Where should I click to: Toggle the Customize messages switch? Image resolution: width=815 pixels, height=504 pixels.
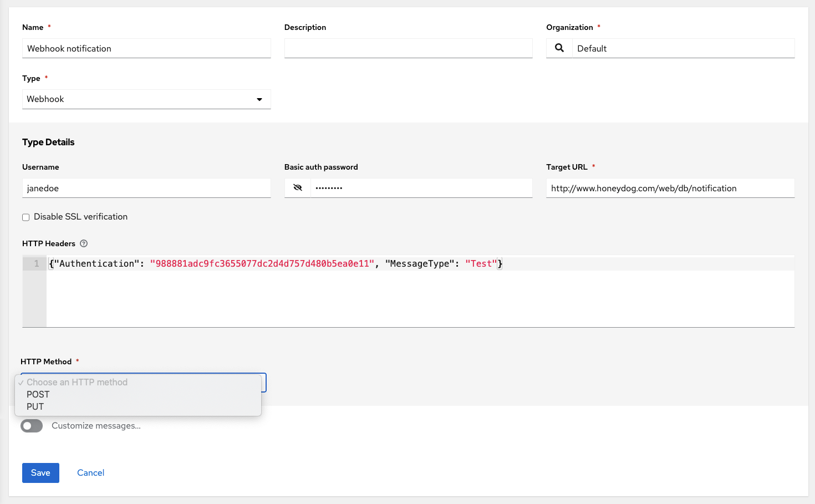(32, 426)
